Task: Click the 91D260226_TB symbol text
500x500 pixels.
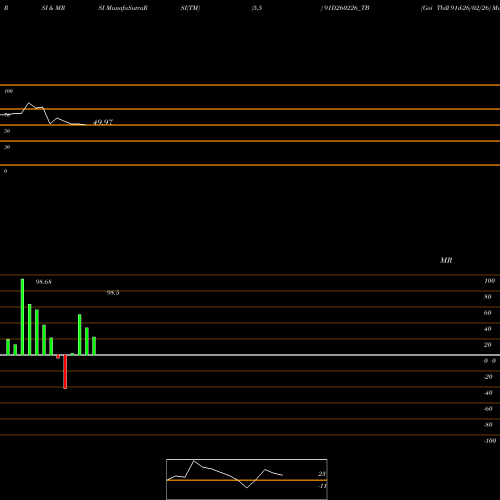Action: click(347, 8)
